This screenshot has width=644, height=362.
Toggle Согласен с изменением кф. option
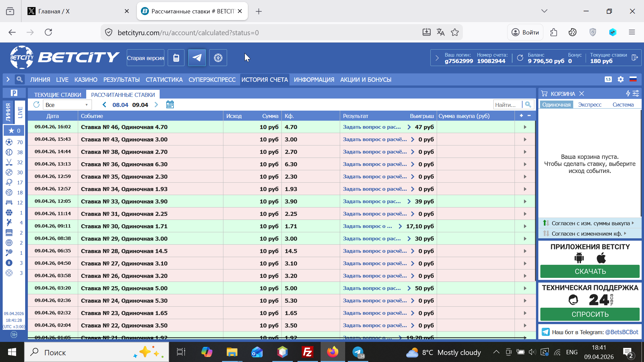click(x=586, y=234)
